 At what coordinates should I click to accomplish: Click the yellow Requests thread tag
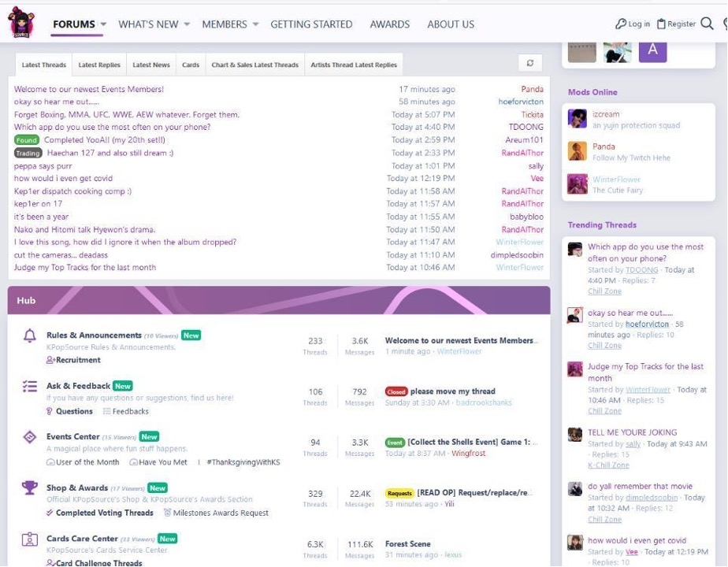tap(399, 493)
